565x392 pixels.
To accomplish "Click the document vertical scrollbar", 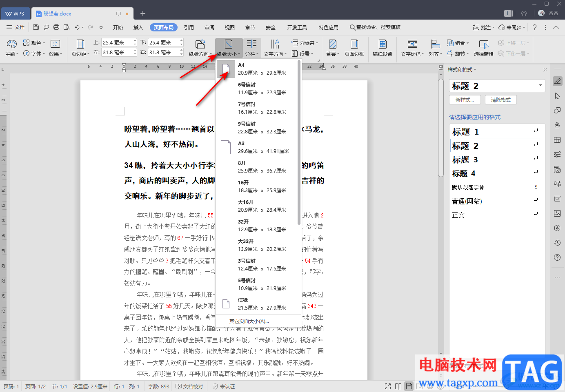I will click(441, 128).
